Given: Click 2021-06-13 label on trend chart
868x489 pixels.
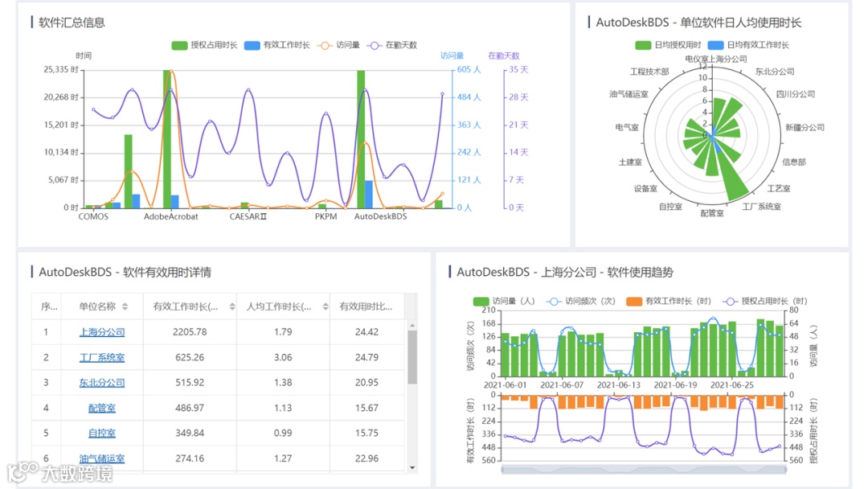Looking at the screenshot, I should [618, 385].
